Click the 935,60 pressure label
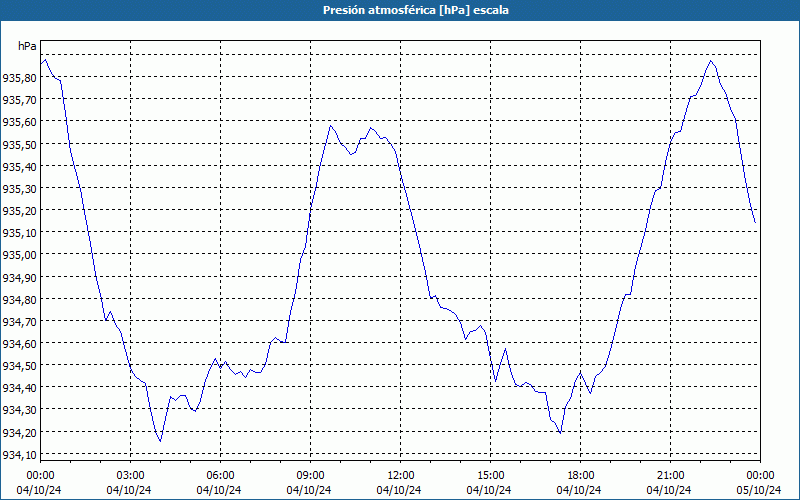The image size is (800, 500). [x=20, y=122]
